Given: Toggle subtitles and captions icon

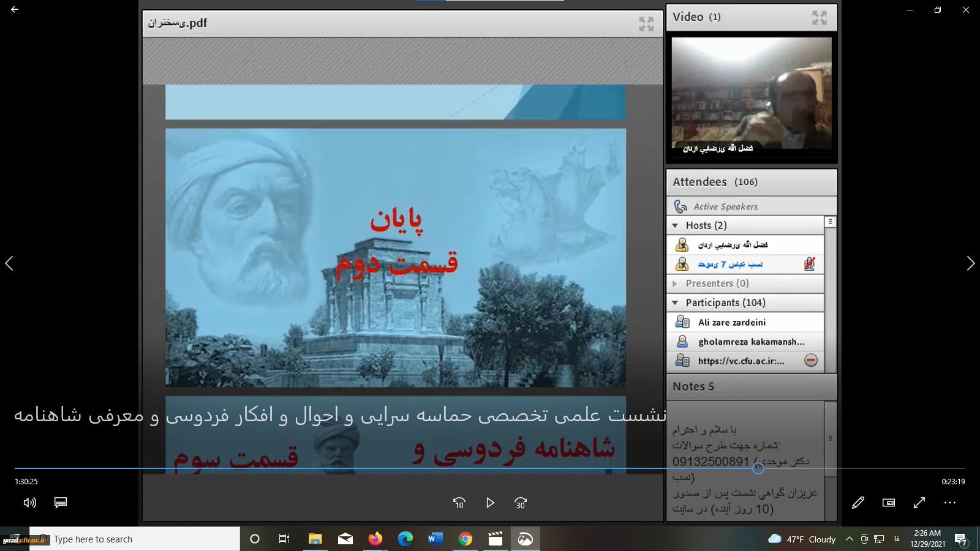Looking at the screenshot, I should pos(61,503).
